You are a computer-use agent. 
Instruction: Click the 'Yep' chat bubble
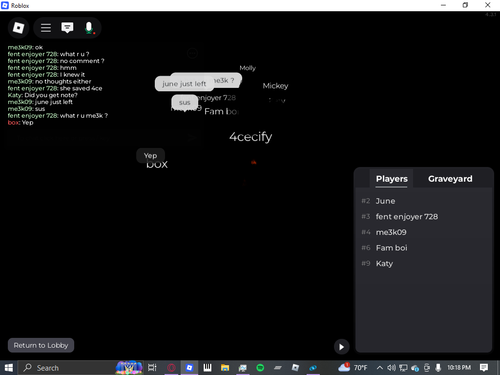point(150,155)
